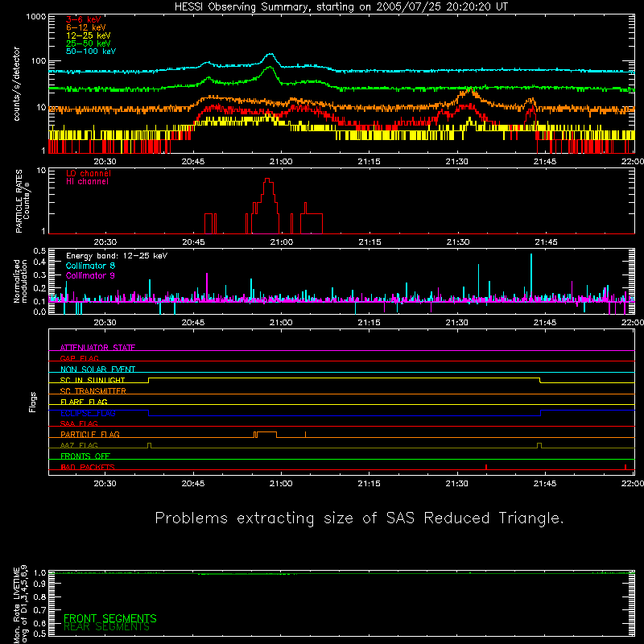Click the '0.7' tick on the livetime axis
This screenshot has height=644, width=644.
pos(39,610)
